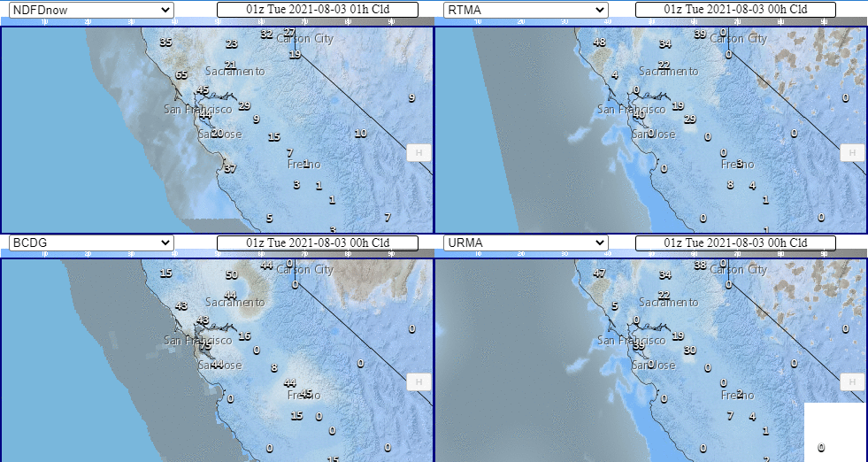The image size is (868, 462).
Task: Click the color scale bar above NDFDnow map
Action: coord(217,21)
